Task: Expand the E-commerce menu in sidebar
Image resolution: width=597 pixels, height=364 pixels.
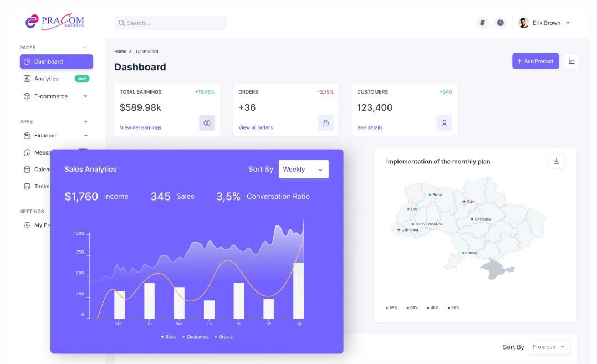Action: pos(50,96)
